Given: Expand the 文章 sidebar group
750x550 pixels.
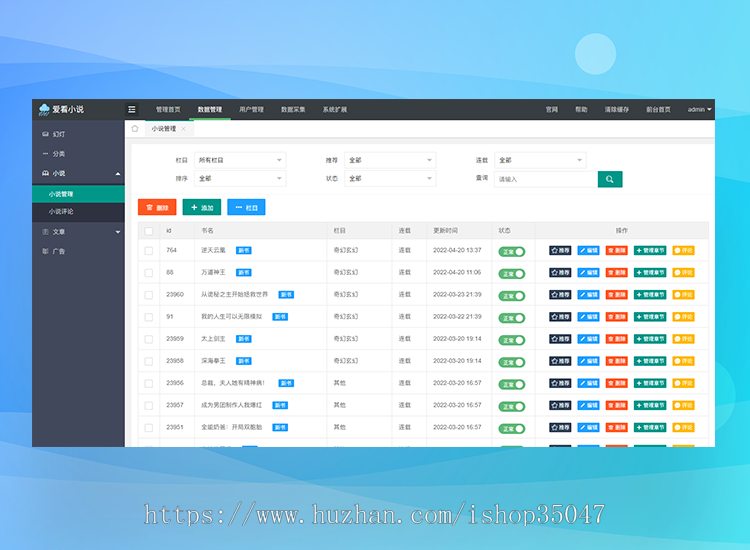Looking at the screenshot, I should [78, 231].
